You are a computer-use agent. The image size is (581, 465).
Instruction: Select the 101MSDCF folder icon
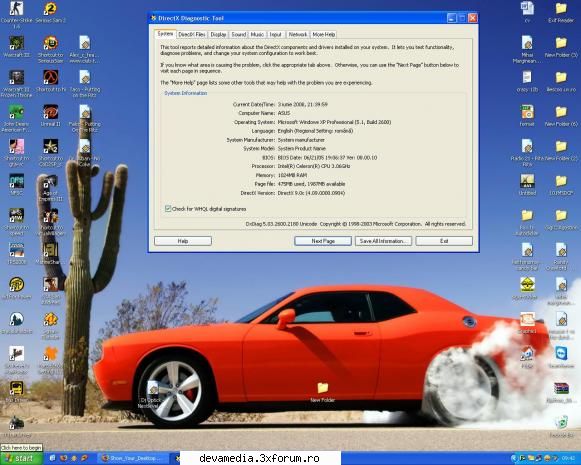pos(561,181)
